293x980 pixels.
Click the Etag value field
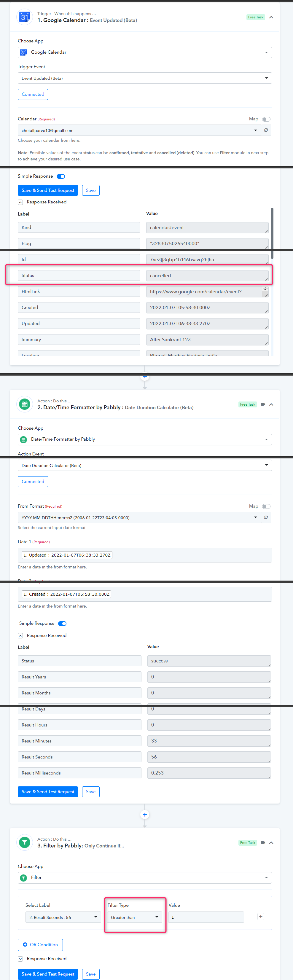pos(207,243)
